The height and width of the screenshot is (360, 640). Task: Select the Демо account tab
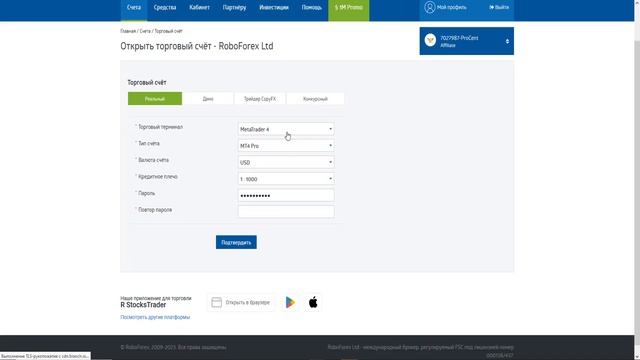click(x=208, y=99)
